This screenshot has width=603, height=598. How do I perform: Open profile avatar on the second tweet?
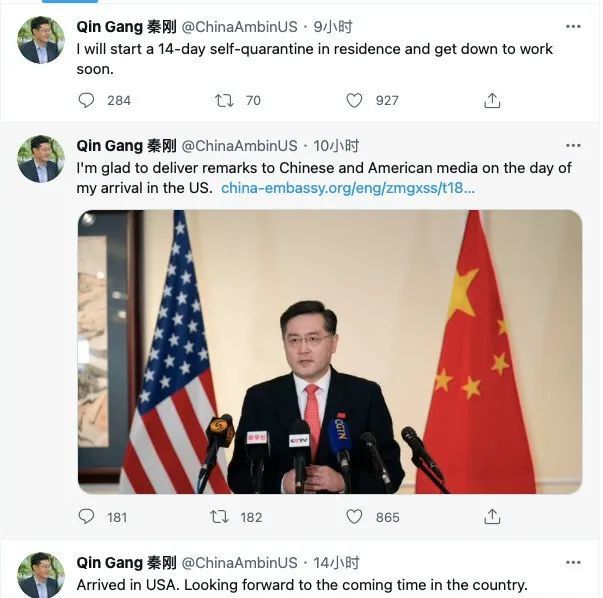pos(41,159)
